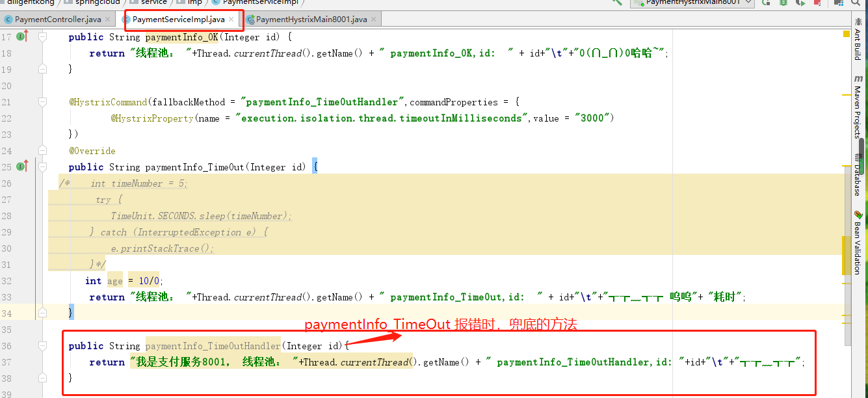Click the service breadcrumb
Screen dimensions: 868x398
pos(148,3)
